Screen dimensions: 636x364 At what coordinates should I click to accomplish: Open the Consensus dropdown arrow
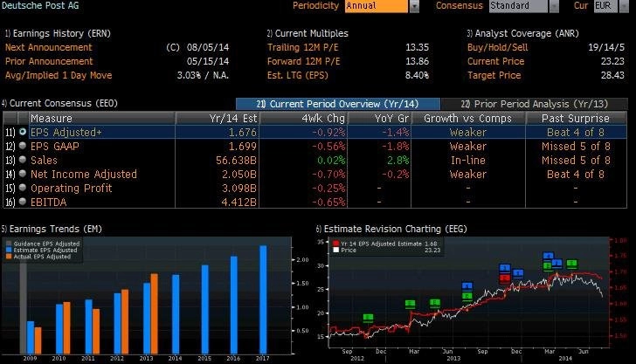click(554, 6)
